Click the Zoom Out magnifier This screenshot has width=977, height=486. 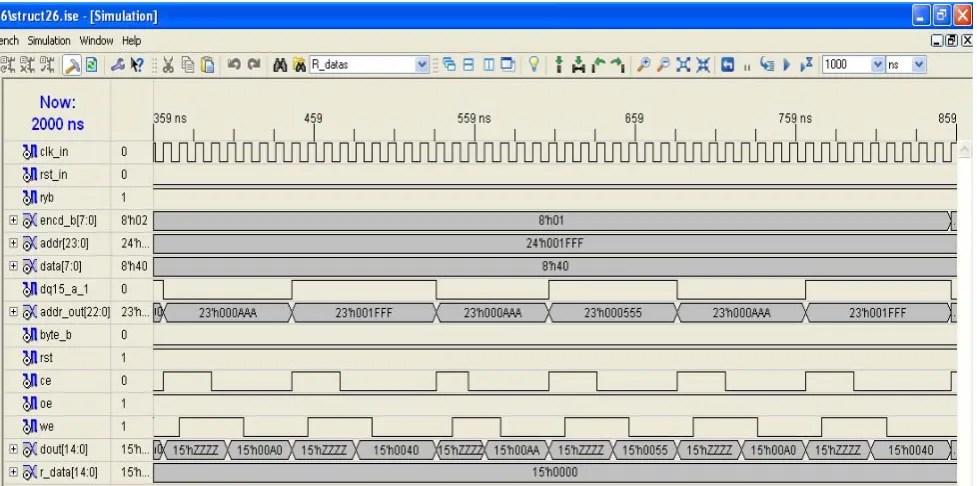[x=664, y=64]
